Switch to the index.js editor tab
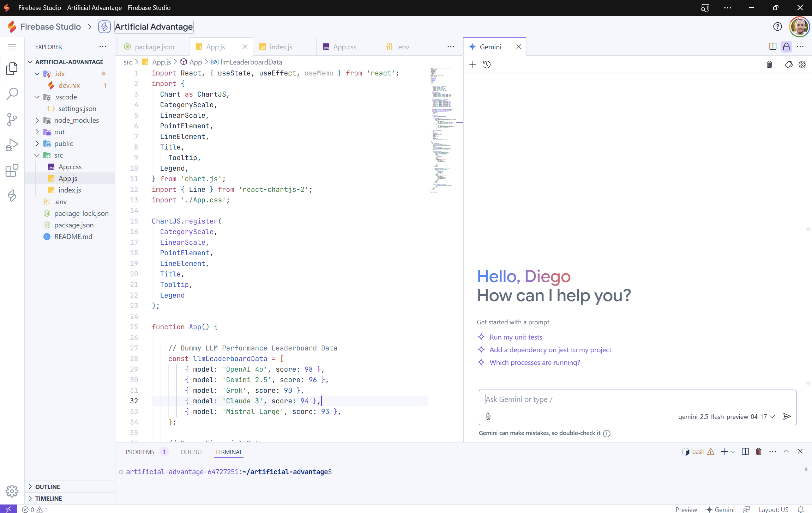812x513 pixels. pos(281,47)
